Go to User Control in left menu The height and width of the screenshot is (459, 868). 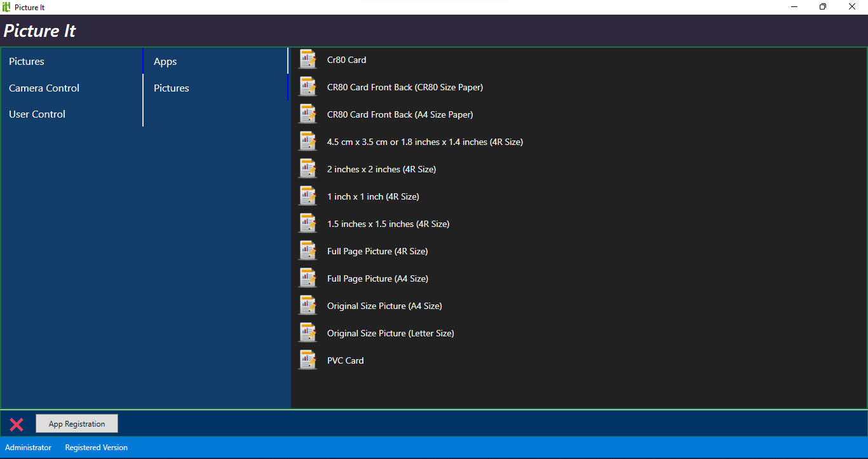click(37, 114)
